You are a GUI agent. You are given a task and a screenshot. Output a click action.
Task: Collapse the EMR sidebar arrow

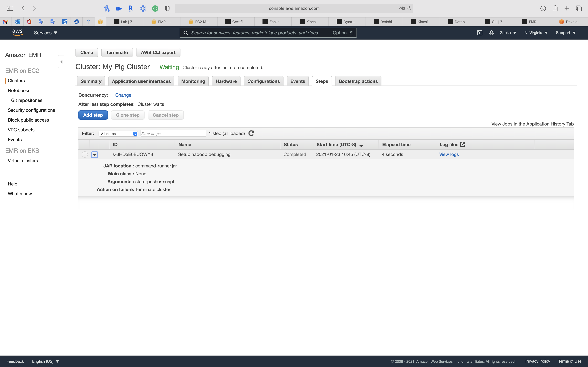(61, 62)
